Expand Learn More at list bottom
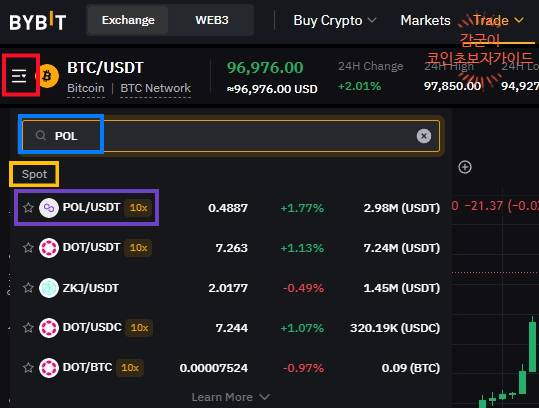 pyautogui.click(x=230, y=397)
